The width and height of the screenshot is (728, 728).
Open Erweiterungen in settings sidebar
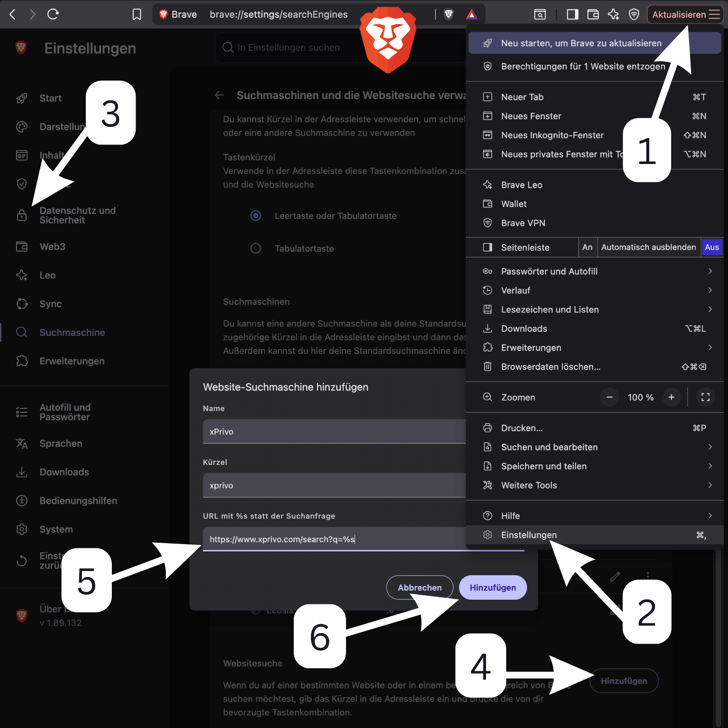(x=72, y=361)
